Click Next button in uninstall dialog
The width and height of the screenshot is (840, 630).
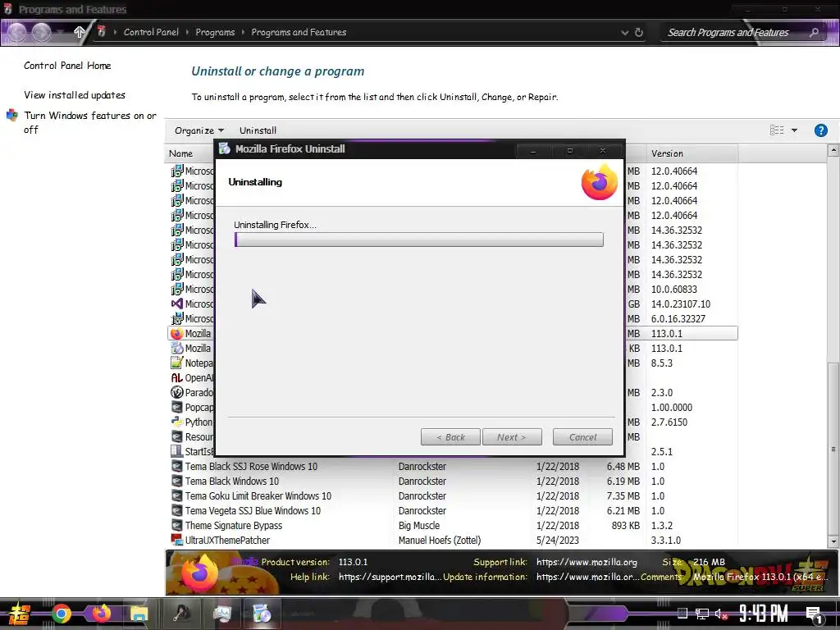coord(512,437)
